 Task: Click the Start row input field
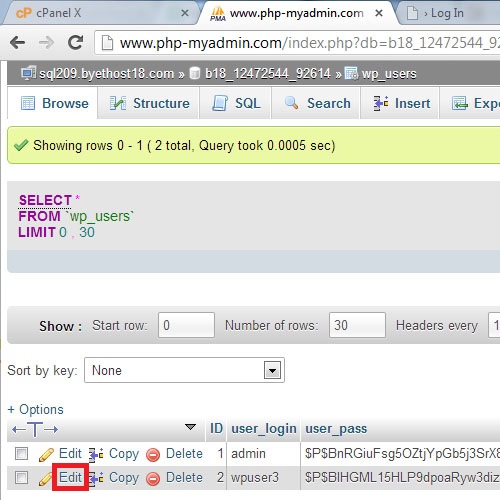click(186, 325)
